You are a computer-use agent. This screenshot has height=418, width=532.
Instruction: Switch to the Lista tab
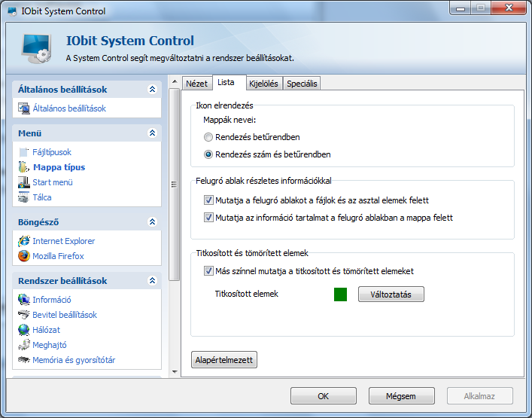229,83
